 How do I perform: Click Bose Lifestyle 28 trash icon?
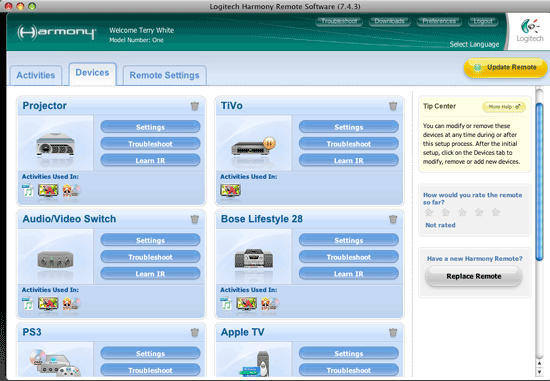point(393,219)
